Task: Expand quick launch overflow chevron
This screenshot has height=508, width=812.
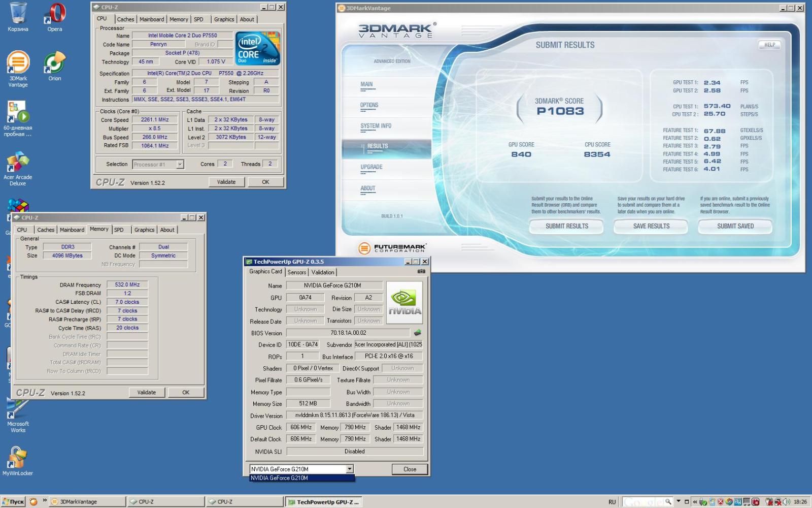Action: 45,500
